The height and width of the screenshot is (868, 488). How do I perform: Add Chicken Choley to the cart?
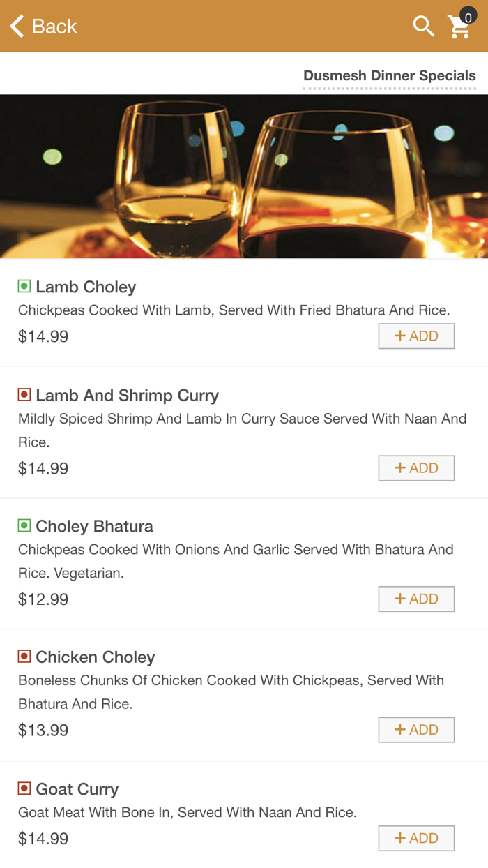tap(416, 730)
